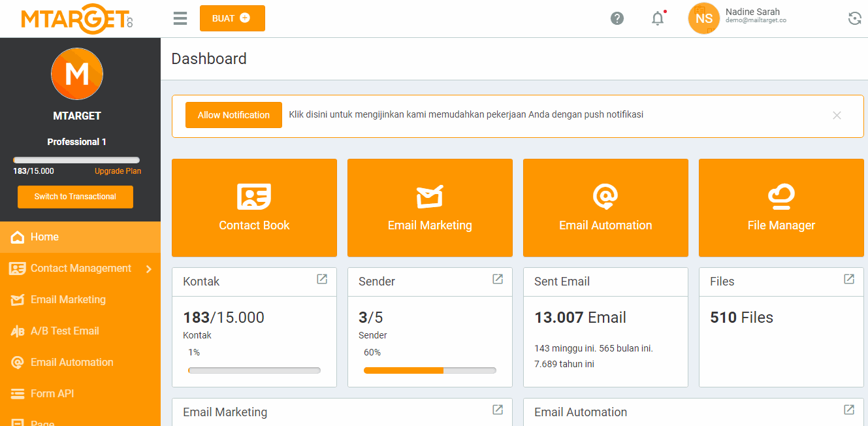Click the Upgrade Plan link

[x=118, y=171]
